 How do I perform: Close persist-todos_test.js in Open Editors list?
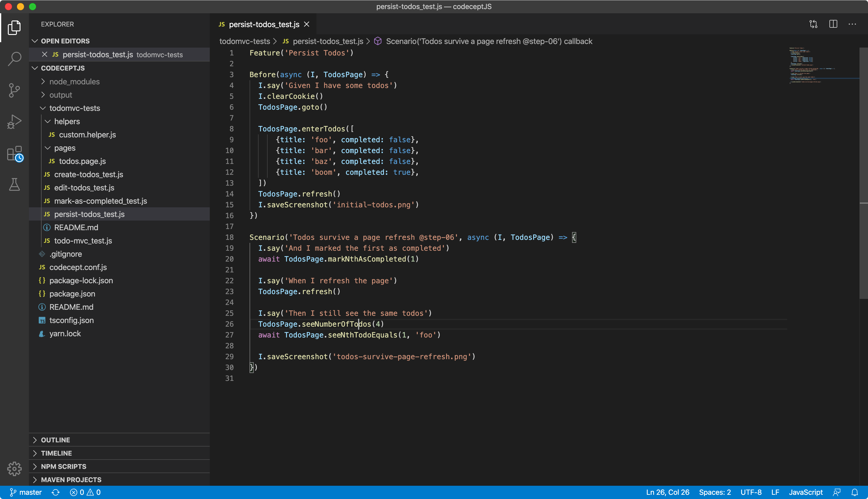(x=45, y=55)
